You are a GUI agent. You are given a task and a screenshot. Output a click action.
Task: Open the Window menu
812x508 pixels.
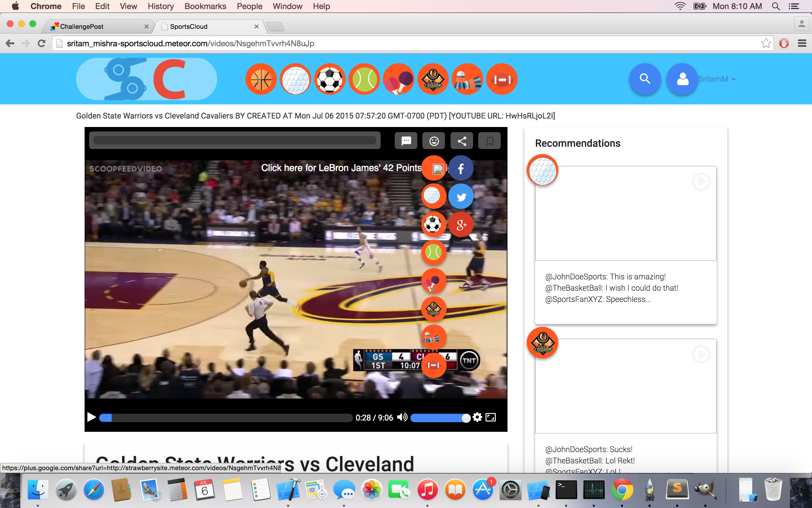(287, 6)
